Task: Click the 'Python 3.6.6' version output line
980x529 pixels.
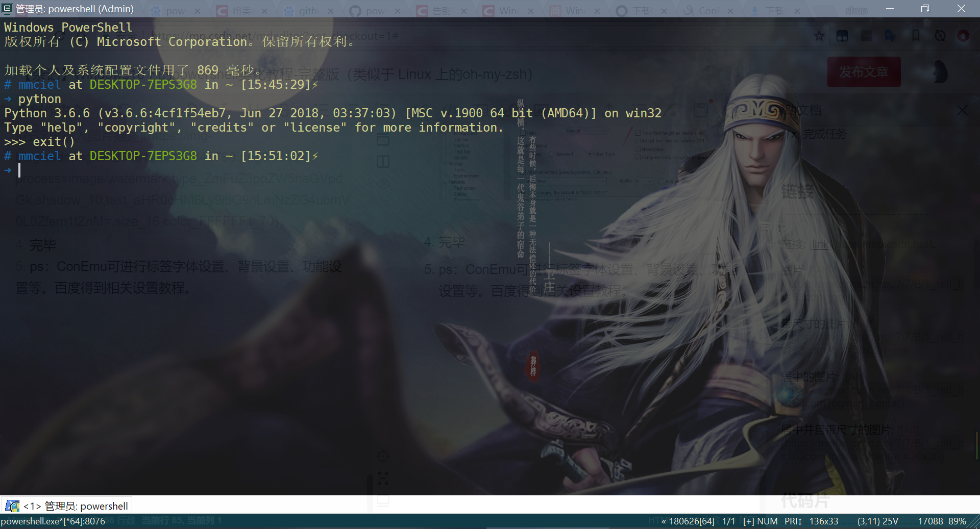Action: pyautogui.click(x=333, y=113)
